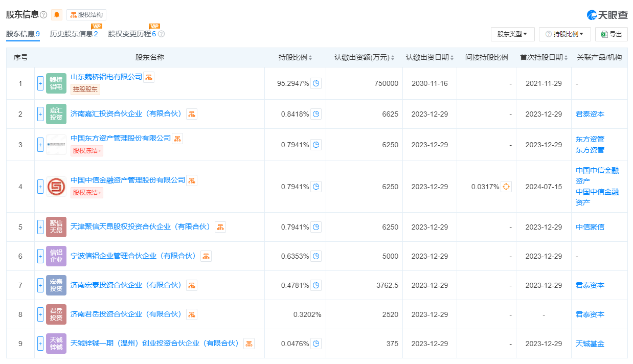Click the indirect shareholding diagram icon beside 0.0317%

point(506,187)
